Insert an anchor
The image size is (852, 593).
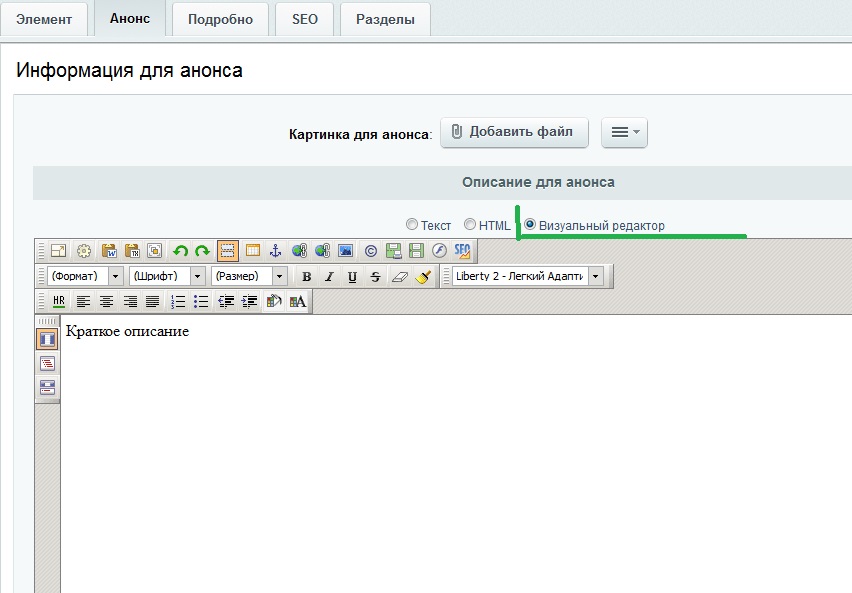[x=275, y=251]
